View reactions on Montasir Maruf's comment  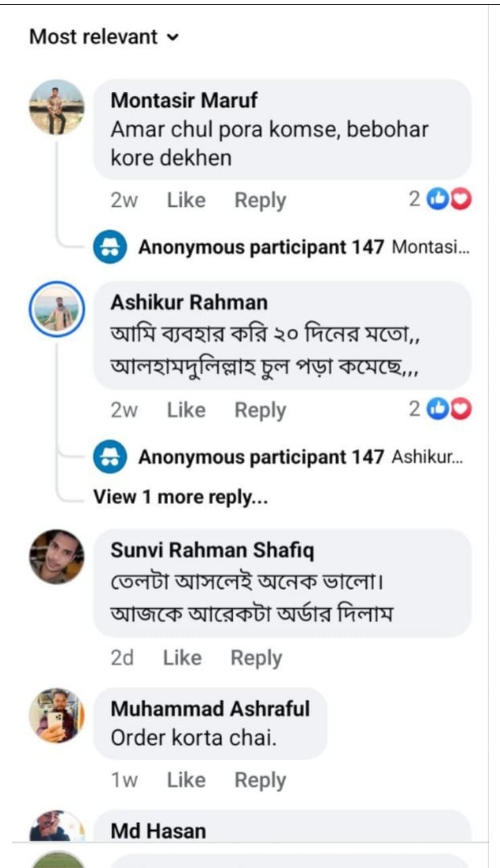440,199
